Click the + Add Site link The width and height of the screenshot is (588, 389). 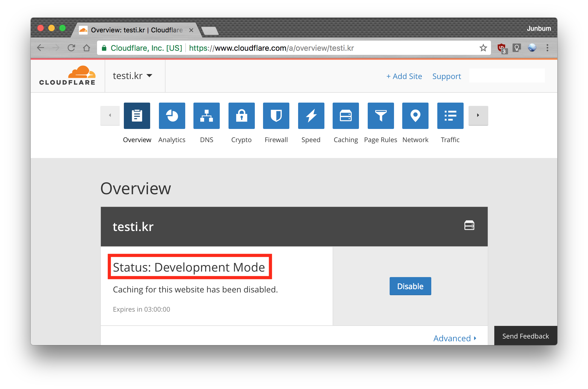[x=404, y=76]
